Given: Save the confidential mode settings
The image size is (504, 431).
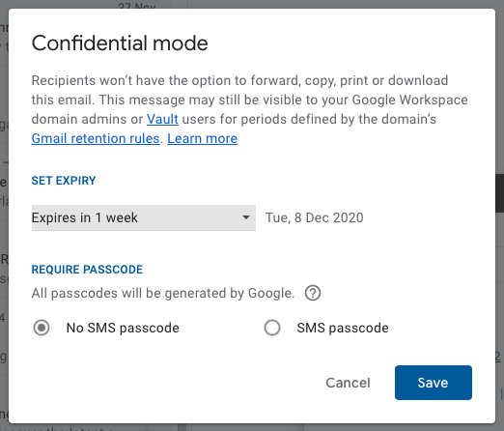Looking at the screenshot, I should click(434, 383).
